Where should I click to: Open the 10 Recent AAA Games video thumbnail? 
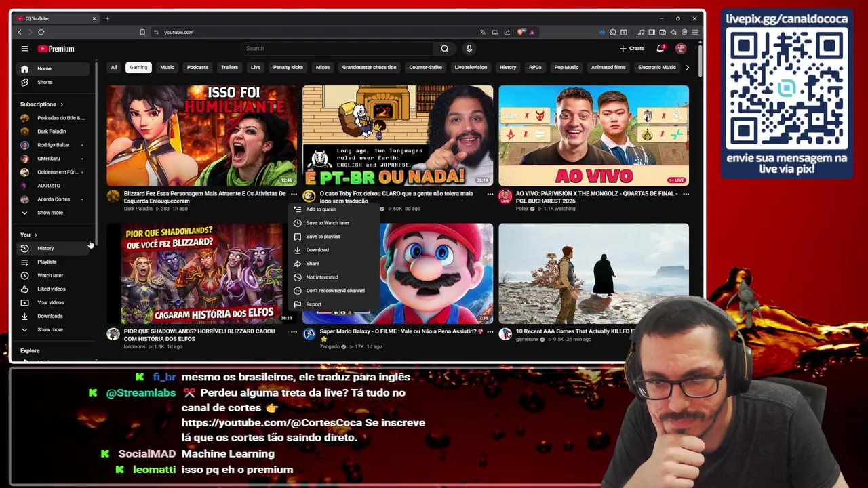[x=593, y=274]
